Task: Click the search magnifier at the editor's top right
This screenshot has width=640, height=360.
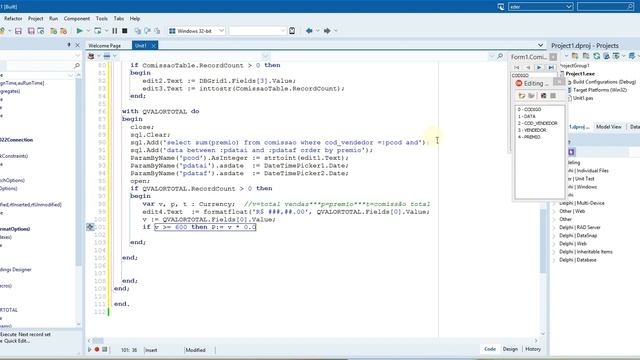Action: click(x=500, y=56)
